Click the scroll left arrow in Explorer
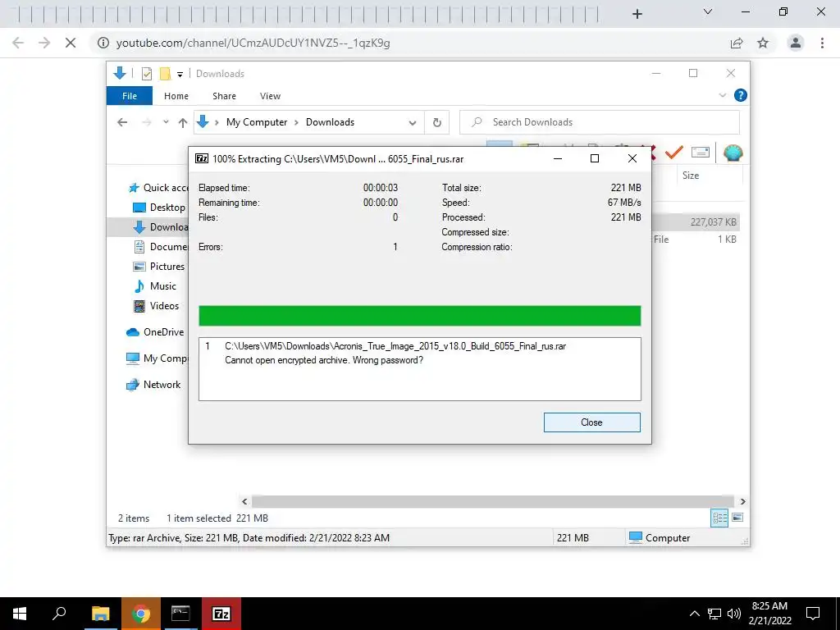Image resolution: width=840 pixels, height=630 pixels. tap(244, 501)
